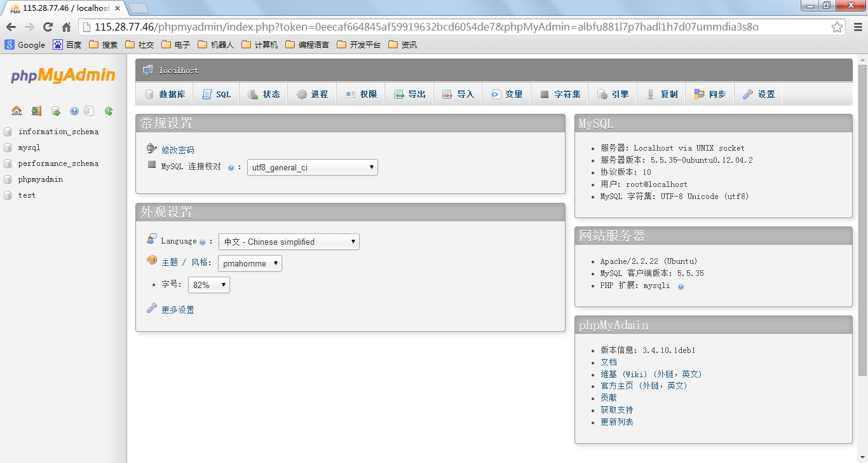
Task: Click server icon next to localhost breadcrumb
Action: 148,70
